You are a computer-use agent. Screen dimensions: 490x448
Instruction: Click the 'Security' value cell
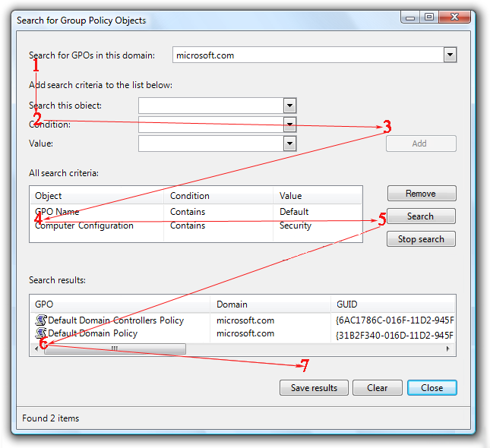click(x=296, y=226)
